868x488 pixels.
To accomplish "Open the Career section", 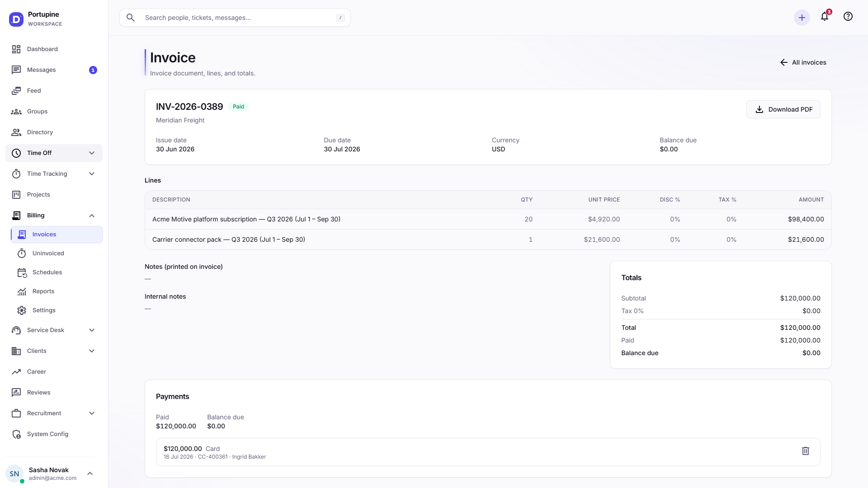I will pos(54,372).
